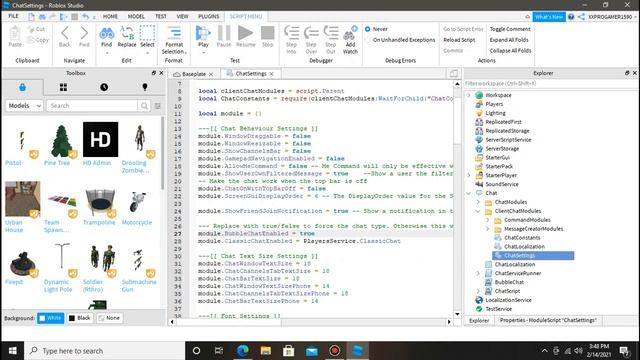Open Find with the binoculars icon
This screenshot has width=640, height=360.
pyautogui.click(x=107, y=33)
